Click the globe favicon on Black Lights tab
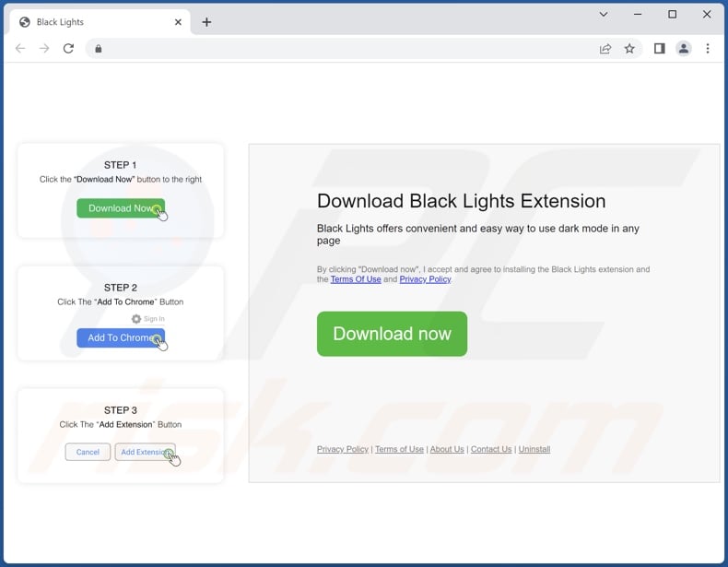728x567 pixels. pos(25,22)
